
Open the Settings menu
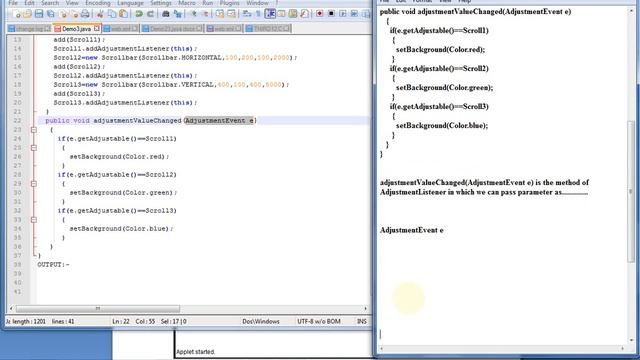tap(161, 3)
